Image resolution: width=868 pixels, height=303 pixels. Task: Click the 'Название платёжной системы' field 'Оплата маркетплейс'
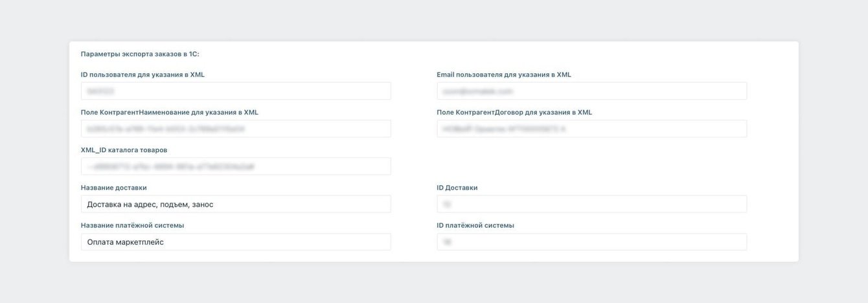coord(235,242)
